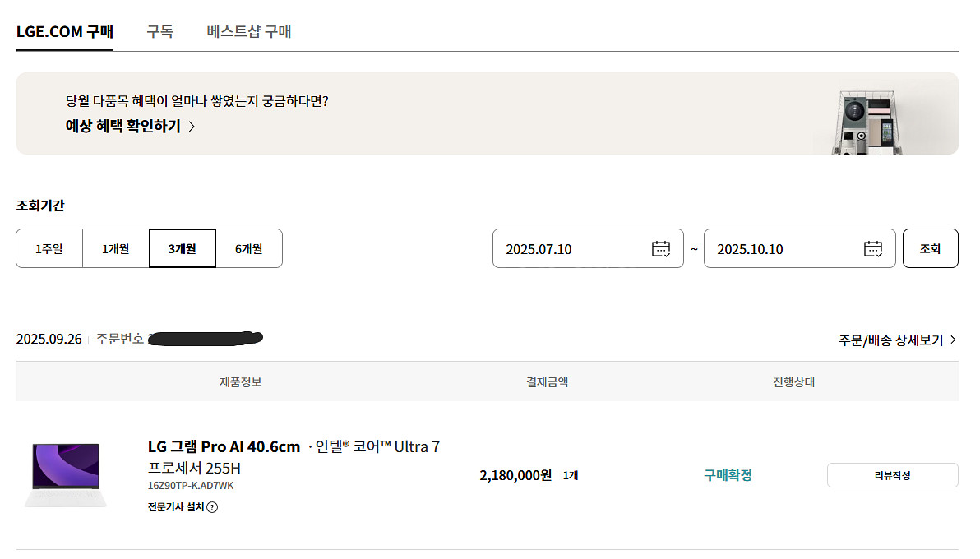
Task: Click the start date field showing 2025.07.10
Action: pyautogui.click(x=567, y=249)
